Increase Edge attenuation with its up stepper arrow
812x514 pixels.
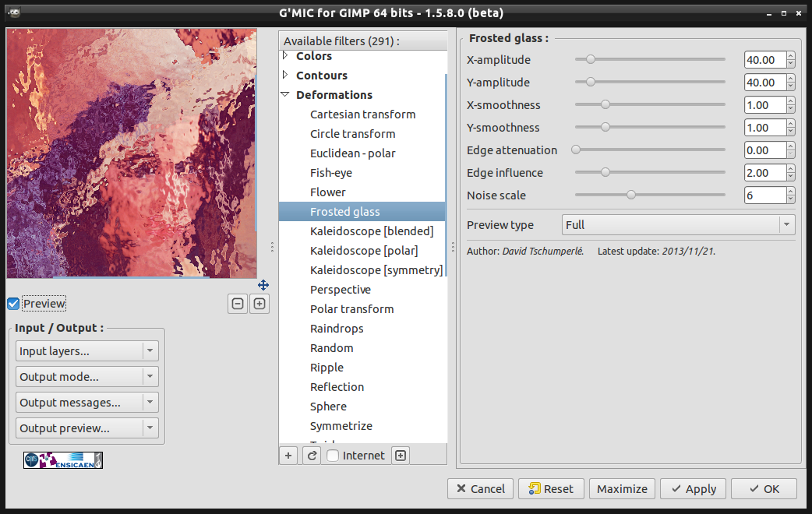pos(790,146)
